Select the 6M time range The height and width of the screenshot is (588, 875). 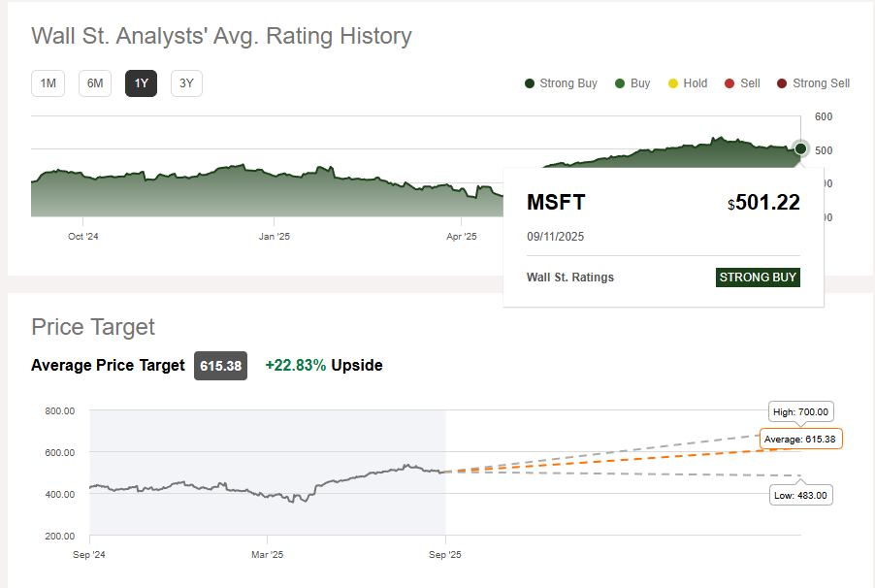coord(95,83)
